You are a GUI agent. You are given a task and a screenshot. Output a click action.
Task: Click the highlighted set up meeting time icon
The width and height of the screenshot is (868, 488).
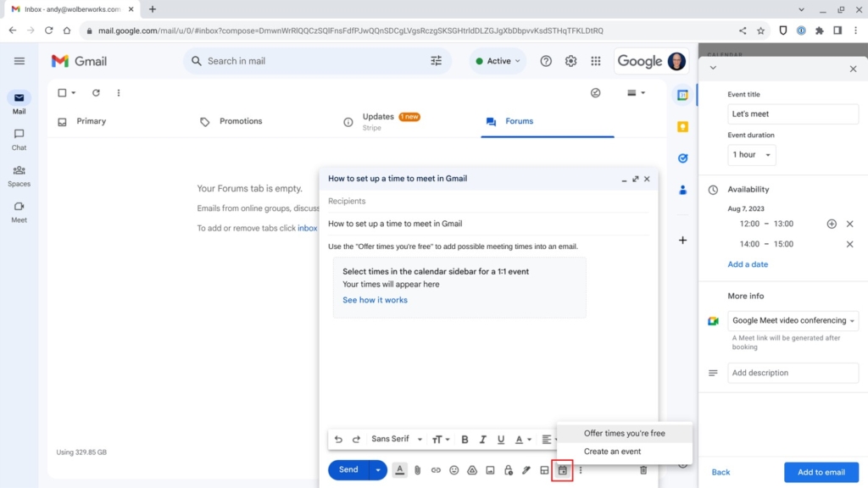tap(562, 469)
